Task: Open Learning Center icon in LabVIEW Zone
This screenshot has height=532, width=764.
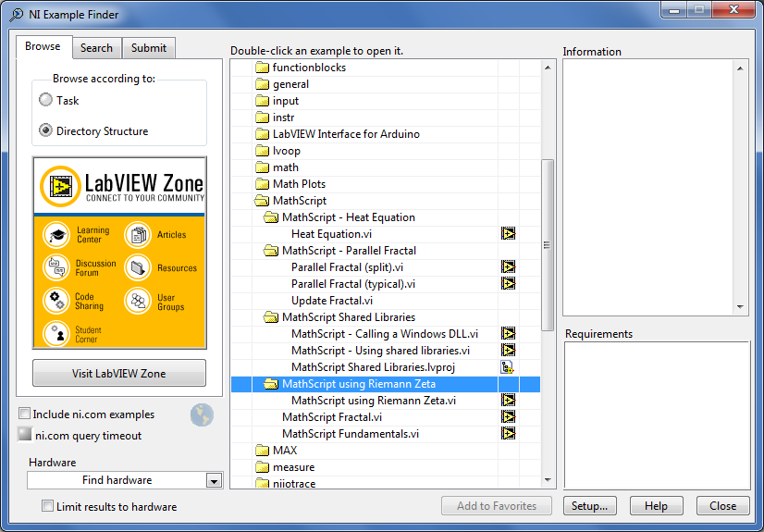Action: click(x=56, y=235)
